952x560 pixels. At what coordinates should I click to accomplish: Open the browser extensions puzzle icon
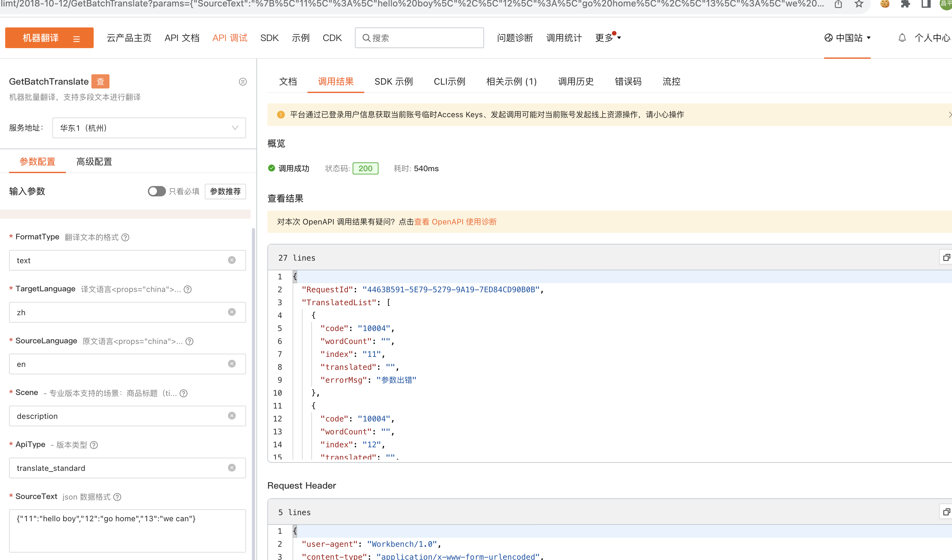click(905, 4)
